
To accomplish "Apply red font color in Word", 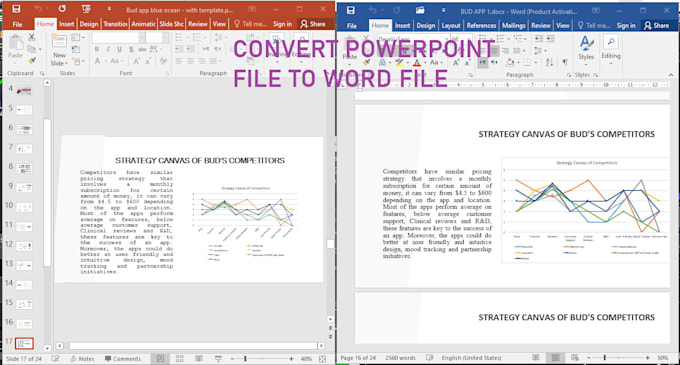I will 416,63.
